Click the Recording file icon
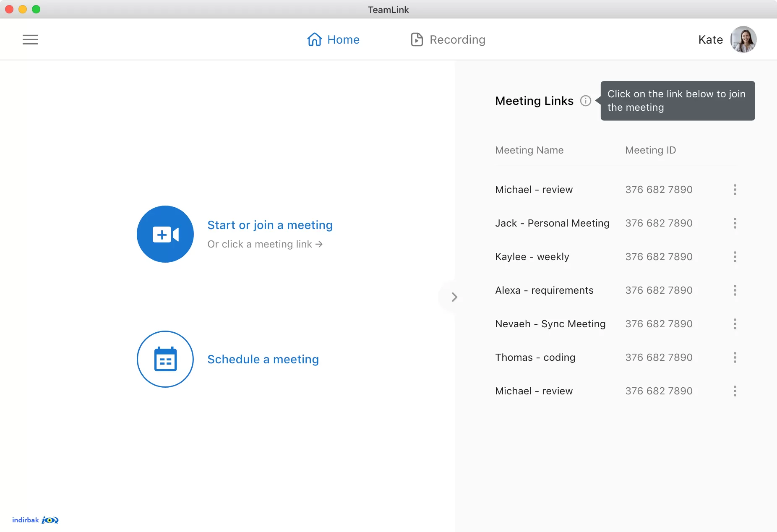The height and width of the screenshot is (532, 777). [x=417, y=39]
